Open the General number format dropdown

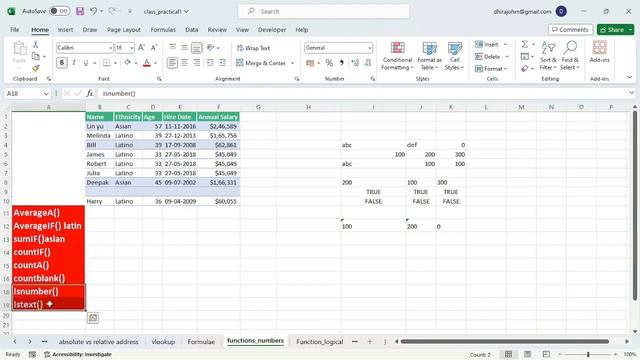[369, 48]
